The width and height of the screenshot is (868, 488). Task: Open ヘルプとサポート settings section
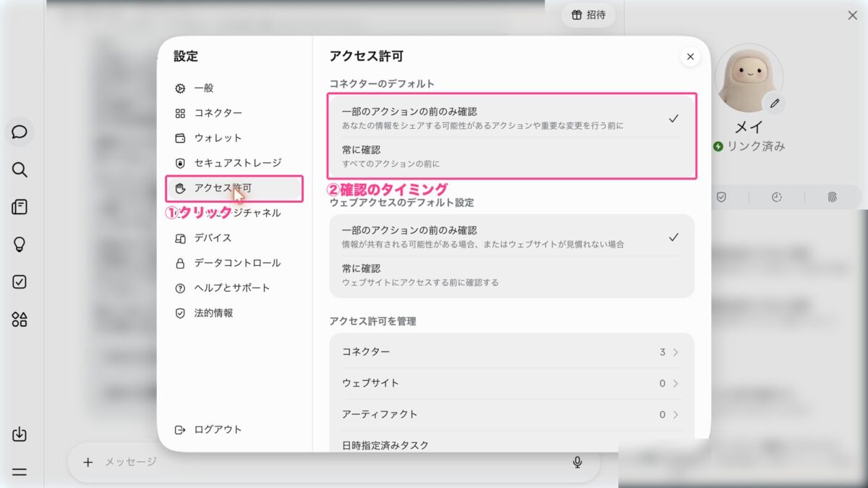click(234, 288)
